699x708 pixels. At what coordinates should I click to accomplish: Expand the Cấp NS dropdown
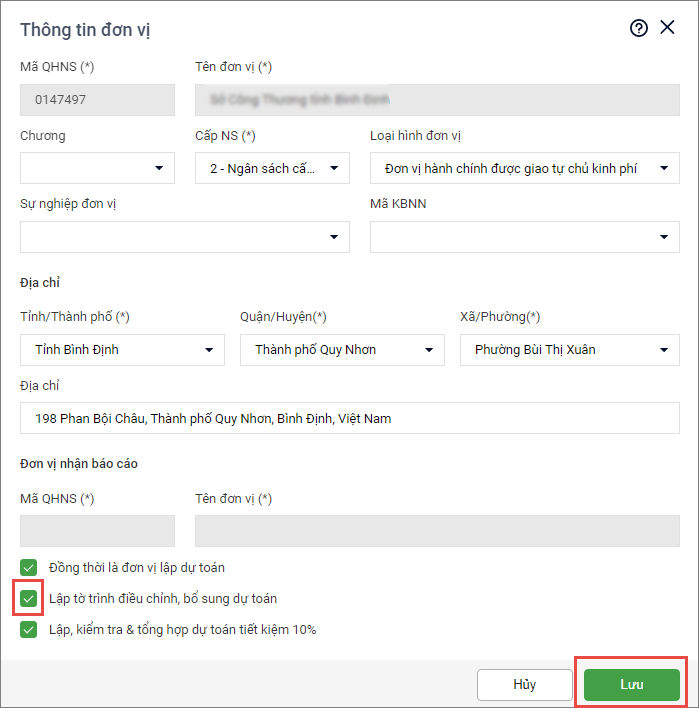[x=272, y=168]
